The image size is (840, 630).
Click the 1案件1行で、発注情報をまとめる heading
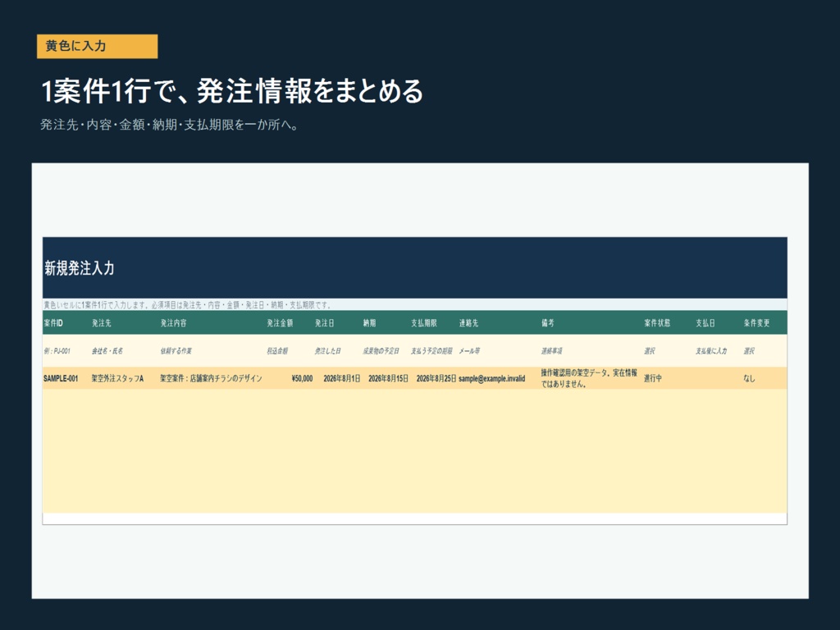232,90
